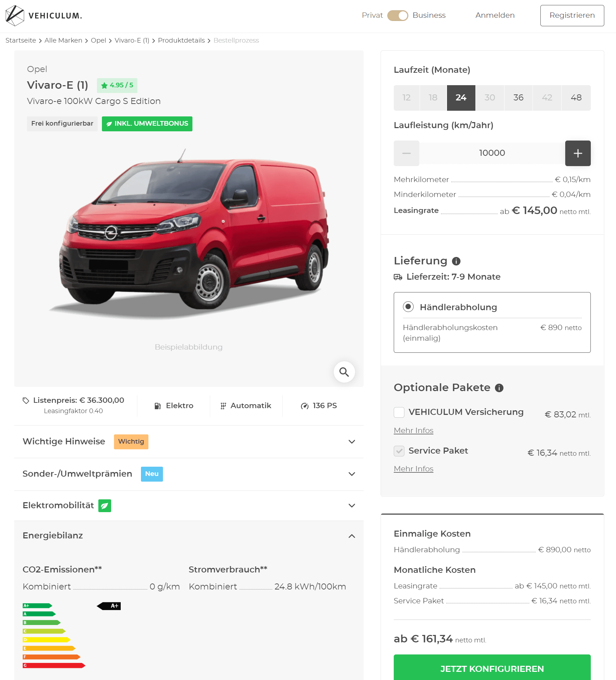Click the A+ energy efficiency bar
The width and height of the screenshot is (616, 680).
(37, 606)
